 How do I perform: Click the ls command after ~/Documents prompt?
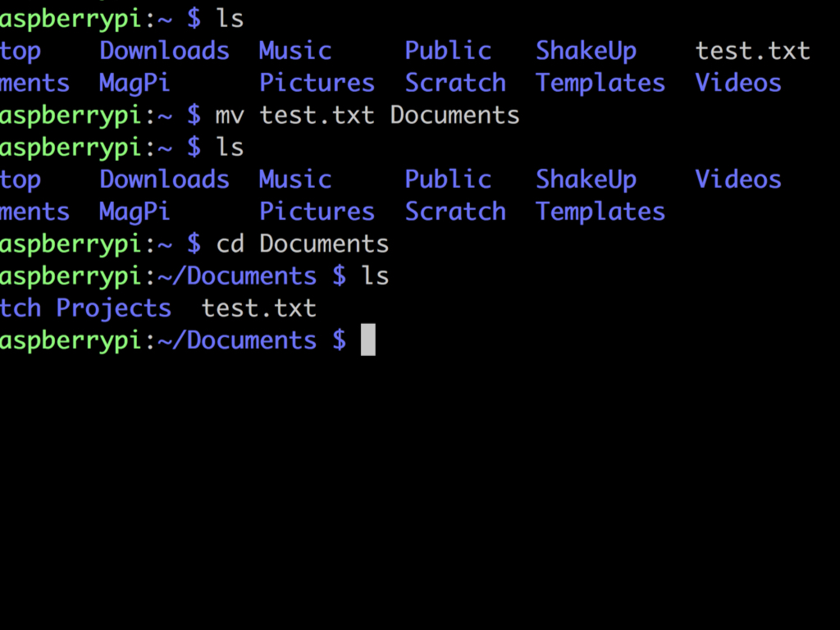[375, 276]
